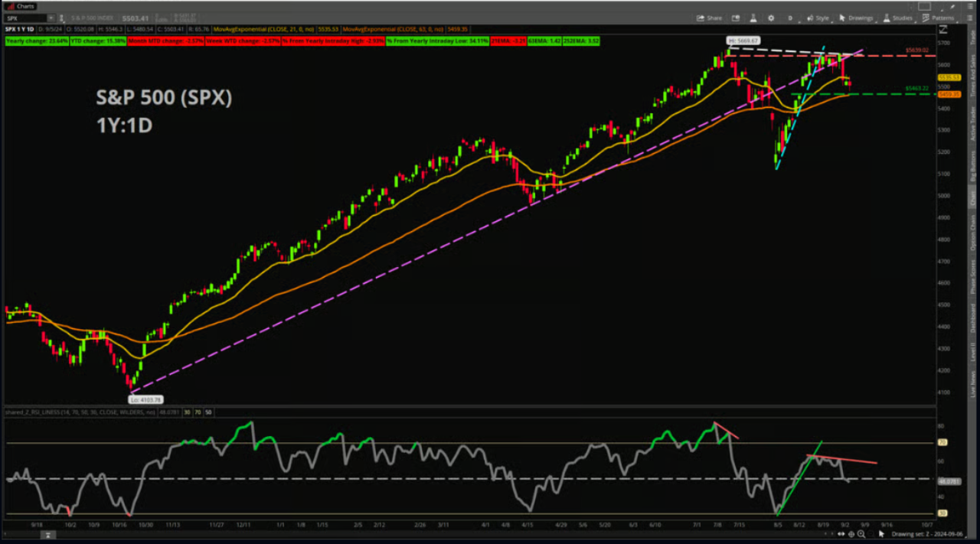Open the Trade side panel tab
The height and width of the screenshot is (544, 980).
[x=973, y=36]
